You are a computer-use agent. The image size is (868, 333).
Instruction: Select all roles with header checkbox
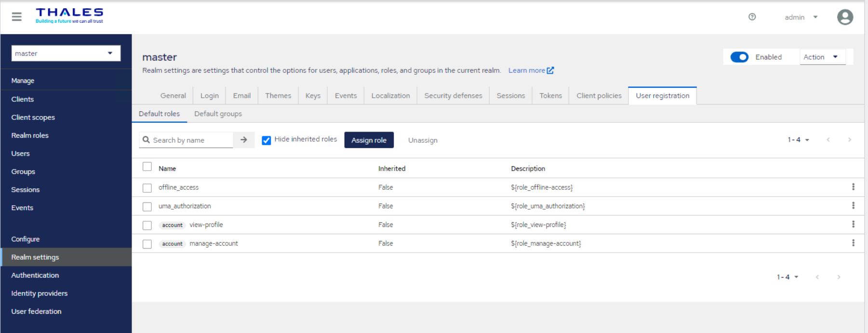coord(147,167)
